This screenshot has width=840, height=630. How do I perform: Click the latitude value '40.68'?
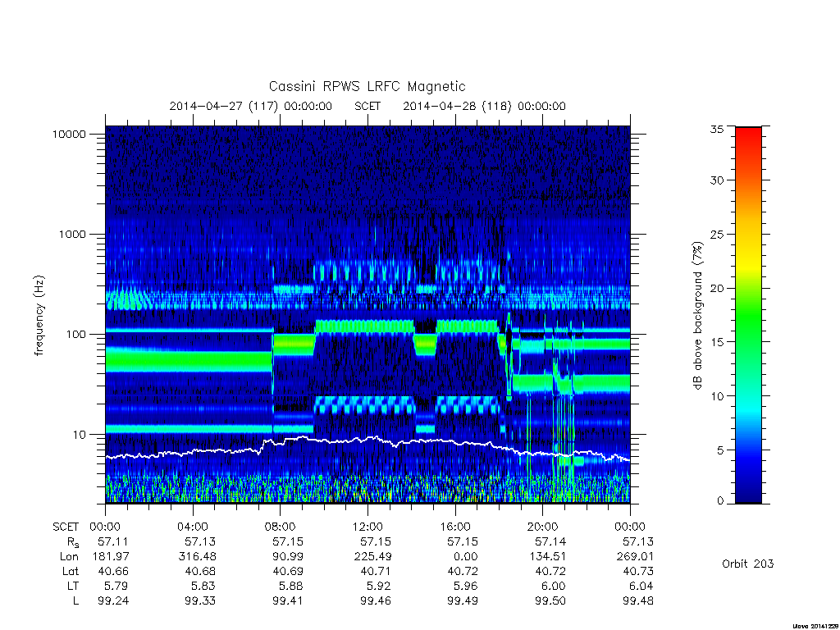pyautogui.click(x=200, y=571)
